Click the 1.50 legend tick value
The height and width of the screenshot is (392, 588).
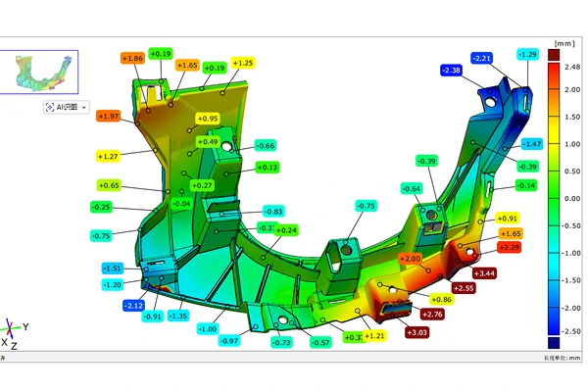572,117
